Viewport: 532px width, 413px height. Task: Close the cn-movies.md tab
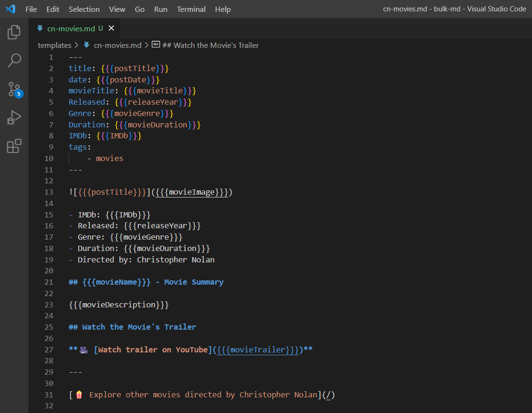[x=111, y=28]
